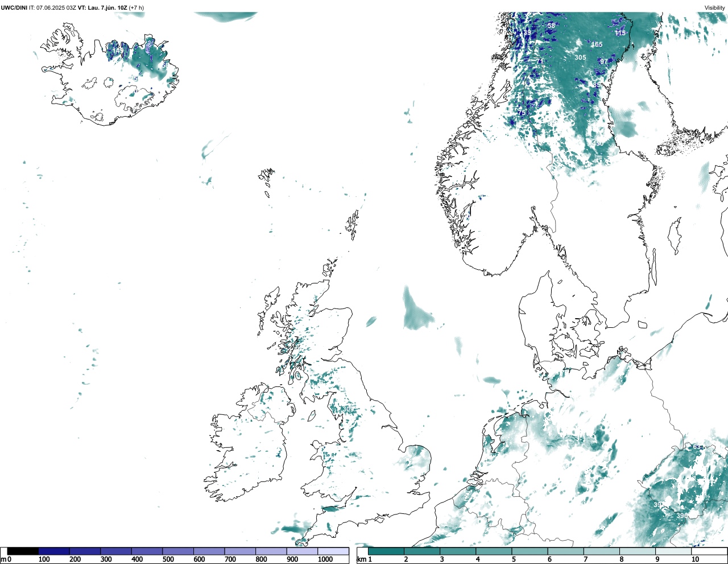Click the '1000' tick label on meter scale
Viewport: 728px width, 564px height.
pos(325,559)
